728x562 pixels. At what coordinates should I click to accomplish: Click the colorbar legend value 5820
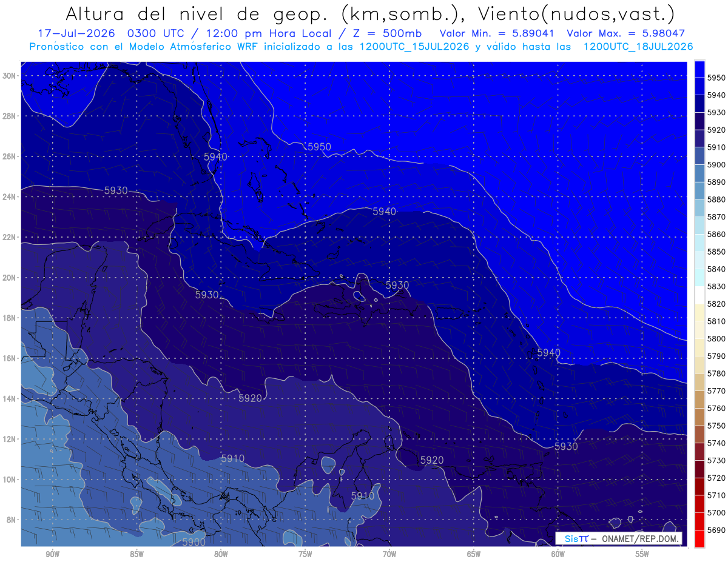716,303
